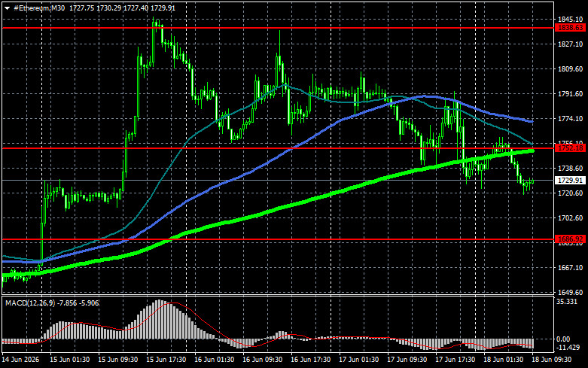Viewport: 588px width, 368px height.
Task: Click the 1774.10 price axis label
Action: [571, 118]
